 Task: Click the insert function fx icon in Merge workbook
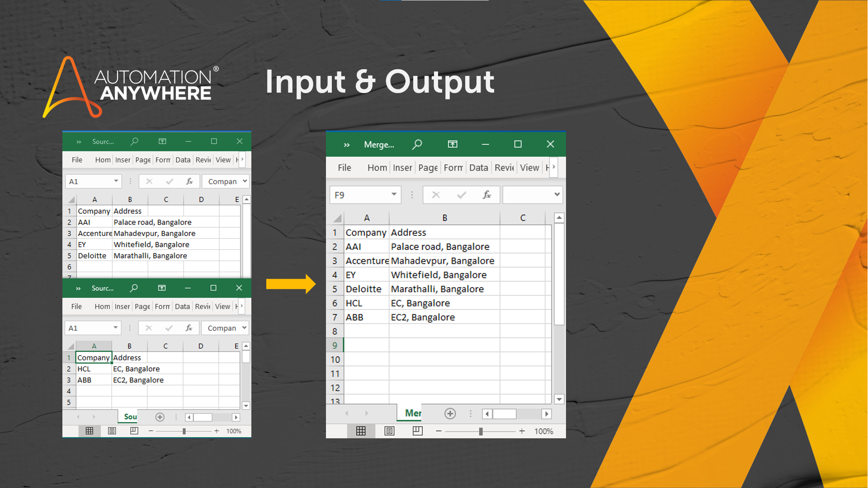pos(486,195)
